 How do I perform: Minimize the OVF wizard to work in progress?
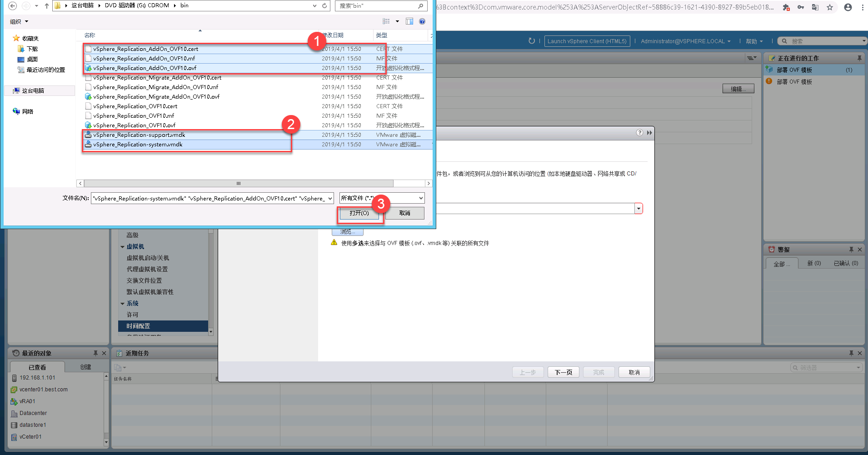coord(649,132)
